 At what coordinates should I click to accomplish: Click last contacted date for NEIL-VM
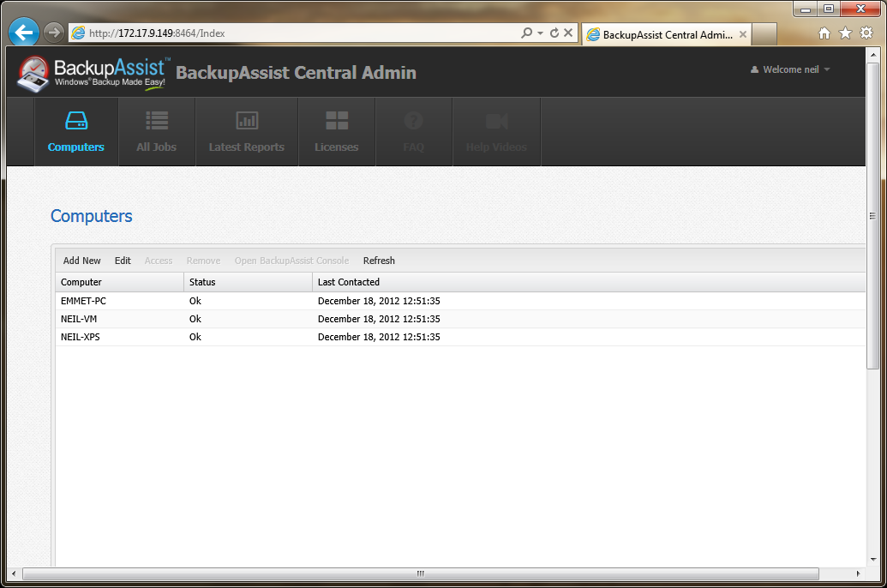[x=379, y=319]
